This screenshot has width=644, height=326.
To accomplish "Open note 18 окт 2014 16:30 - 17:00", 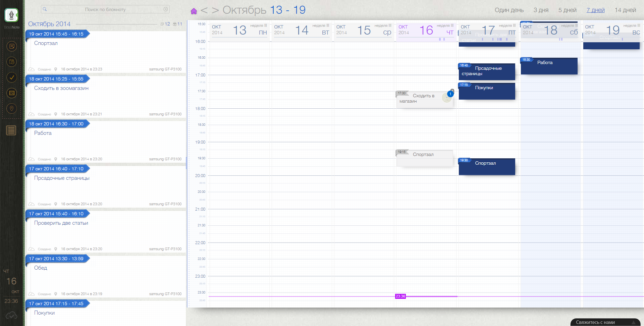I will [x=56, y=124].
